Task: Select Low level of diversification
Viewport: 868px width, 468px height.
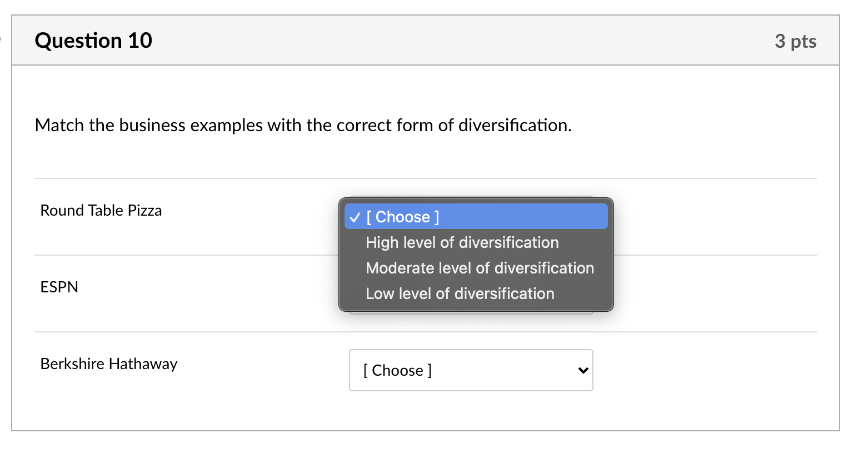Action: tap(460, 293)
